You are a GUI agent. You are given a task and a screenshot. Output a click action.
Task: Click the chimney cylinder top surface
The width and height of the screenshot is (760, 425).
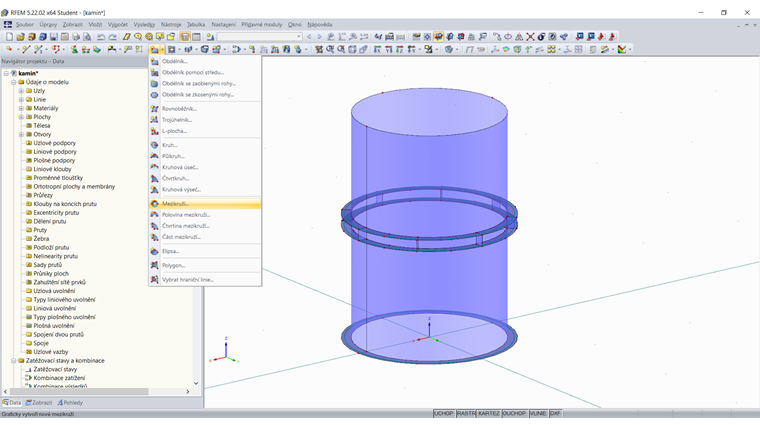[x=429, y=111]
